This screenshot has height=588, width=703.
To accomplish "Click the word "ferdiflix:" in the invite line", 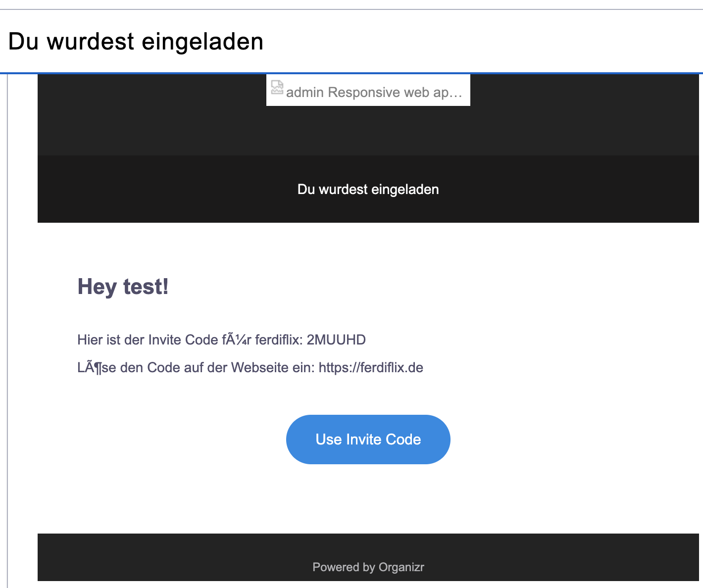I will (279, 340).
